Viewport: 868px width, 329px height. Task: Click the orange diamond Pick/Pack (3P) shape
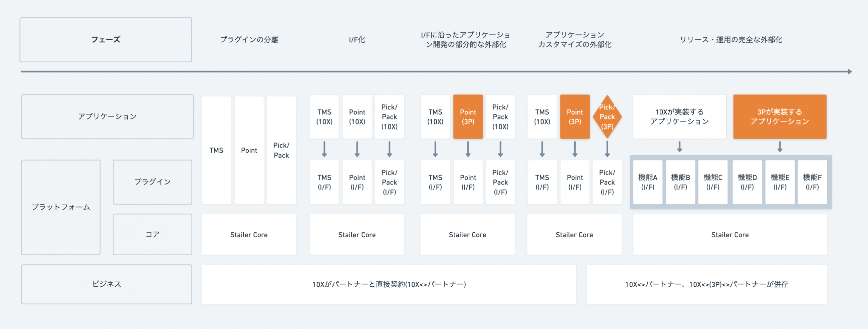(607, 117)
